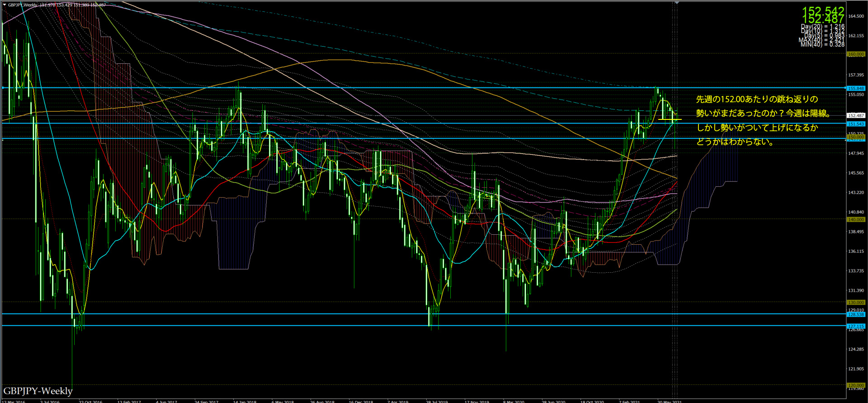The height and width of the screenshot is (403, 868).
Task: Select the annotation line starting しかし勢いがついて
Action: pos(757,128)
